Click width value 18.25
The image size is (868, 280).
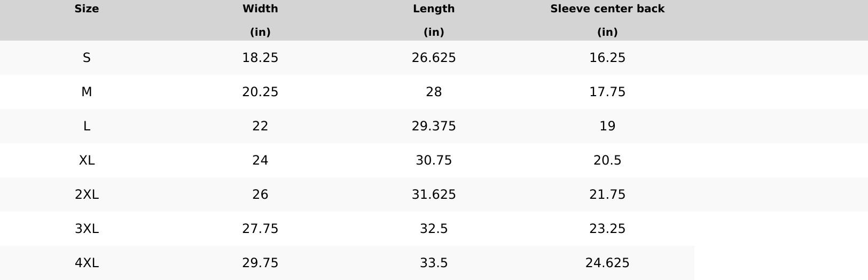coord(260,58)
